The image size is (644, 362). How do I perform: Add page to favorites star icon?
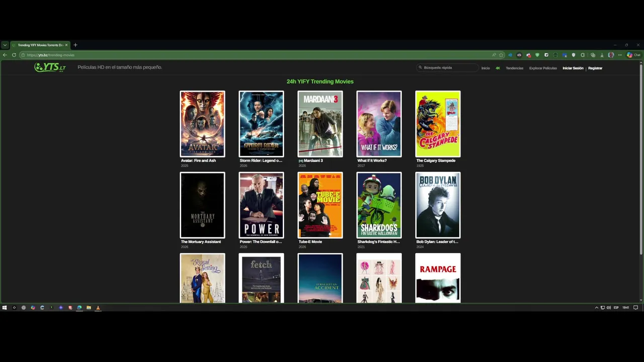(501, 55)
